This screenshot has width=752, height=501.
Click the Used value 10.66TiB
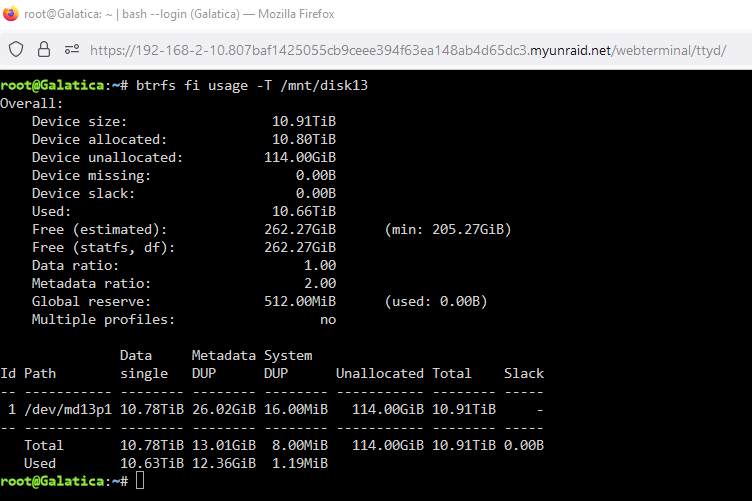tap(304, 211)
